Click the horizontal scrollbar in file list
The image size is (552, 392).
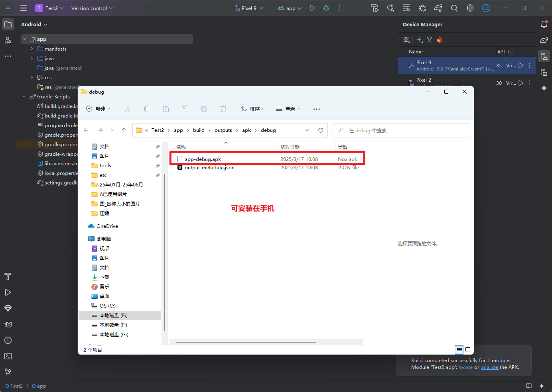click(246, 342)
